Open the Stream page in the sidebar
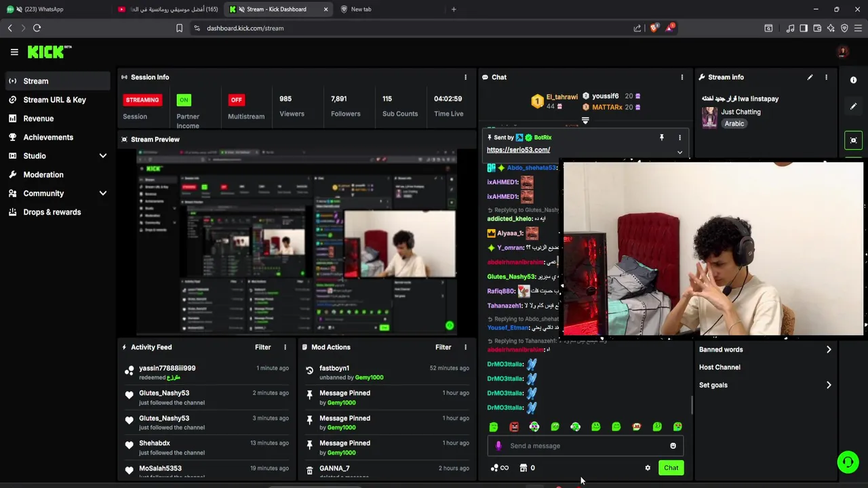This screenshot has height=488, width=868. [x=58, y=81]
